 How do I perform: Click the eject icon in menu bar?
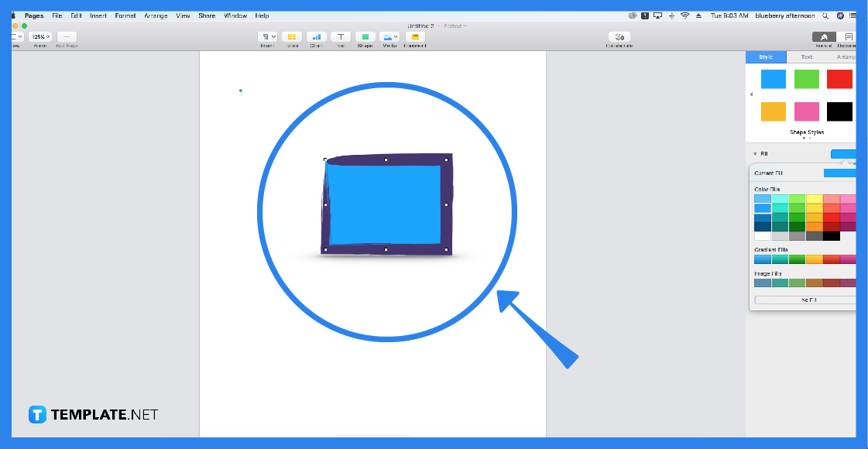[x=698, y=16]
